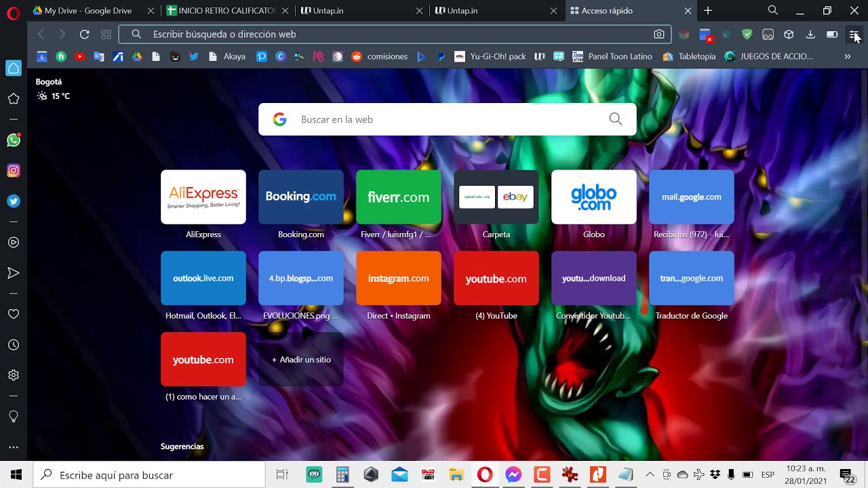Open the Traductor de Google tile
This screenshot has width=868, height=488.
coord(692,279)
